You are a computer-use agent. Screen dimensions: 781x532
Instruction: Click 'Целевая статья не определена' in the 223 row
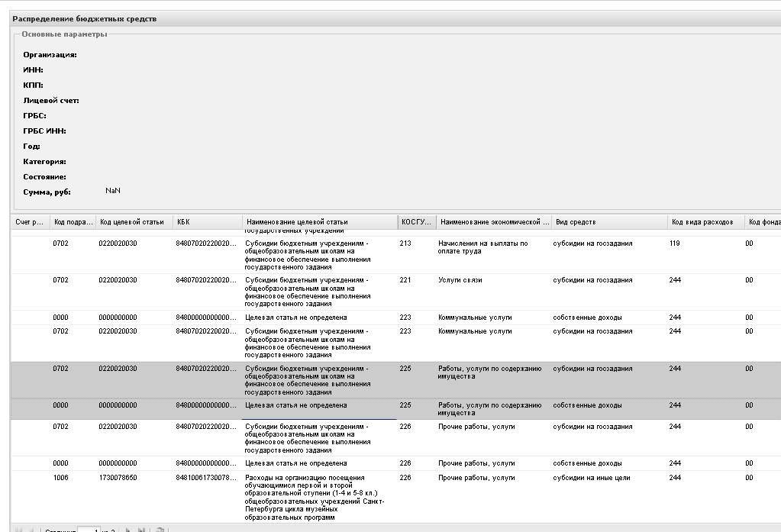click(296, 318)
